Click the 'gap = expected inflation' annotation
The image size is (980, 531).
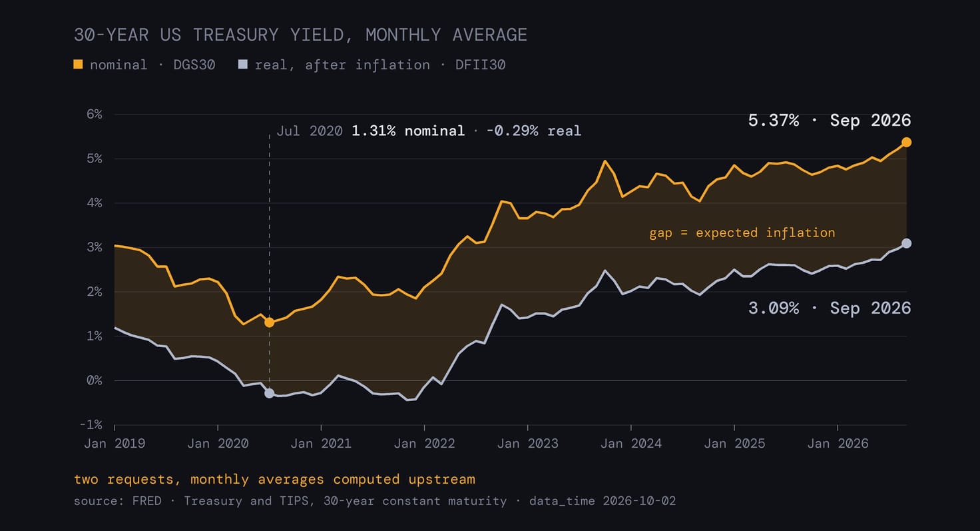point(742,233)
